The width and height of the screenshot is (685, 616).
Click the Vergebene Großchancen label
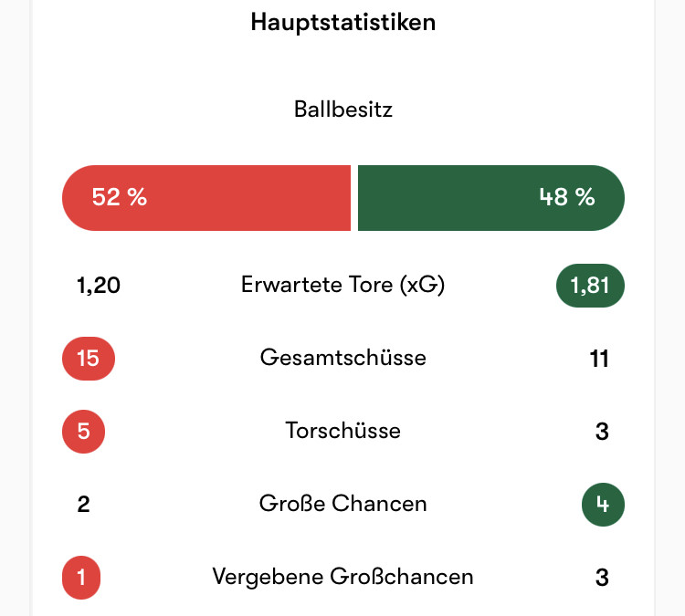(342, 577)
